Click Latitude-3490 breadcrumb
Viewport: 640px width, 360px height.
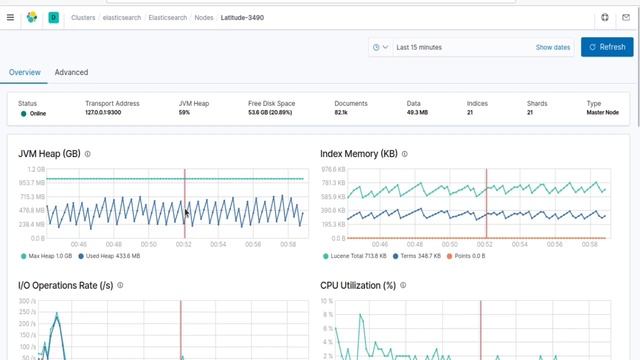242,18
